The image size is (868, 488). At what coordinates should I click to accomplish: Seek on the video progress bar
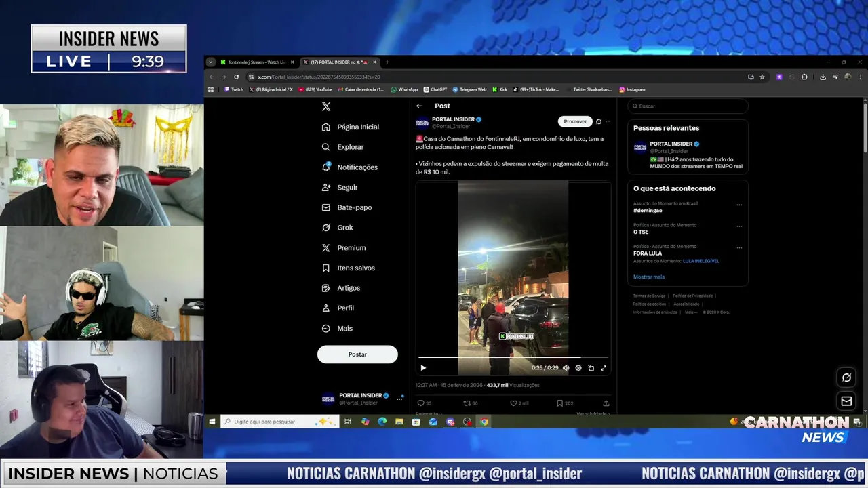pyautogui.click(x=513, y=357)
